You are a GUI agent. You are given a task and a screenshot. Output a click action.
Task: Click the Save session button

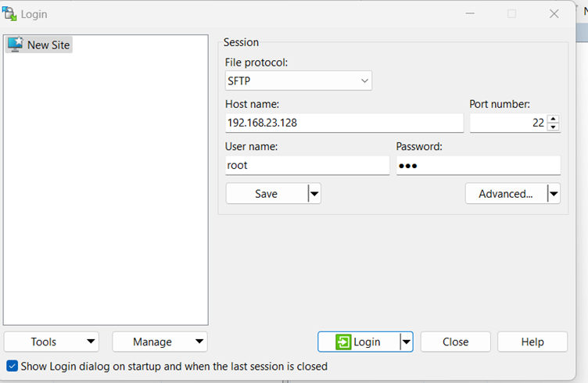tap(266, 194)
